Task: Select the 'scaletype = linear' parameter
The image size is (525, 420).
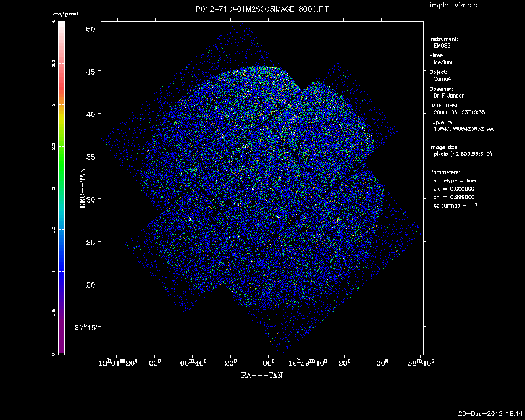Action: tap(457, 180)
